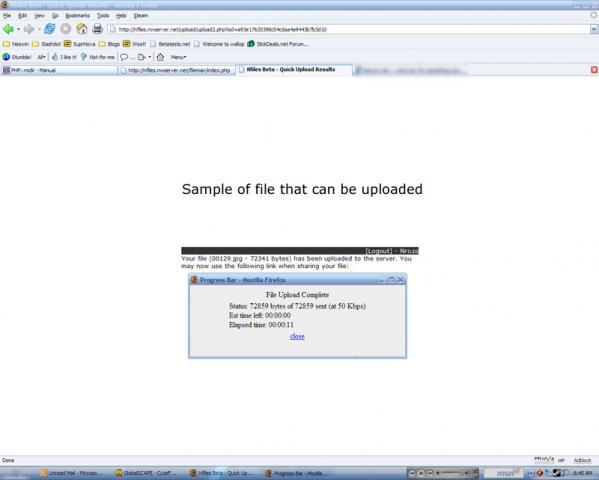Viewport: 599px width, 480px height.
Task: Open the Tools menu
Action: click(x=103, y=16)
